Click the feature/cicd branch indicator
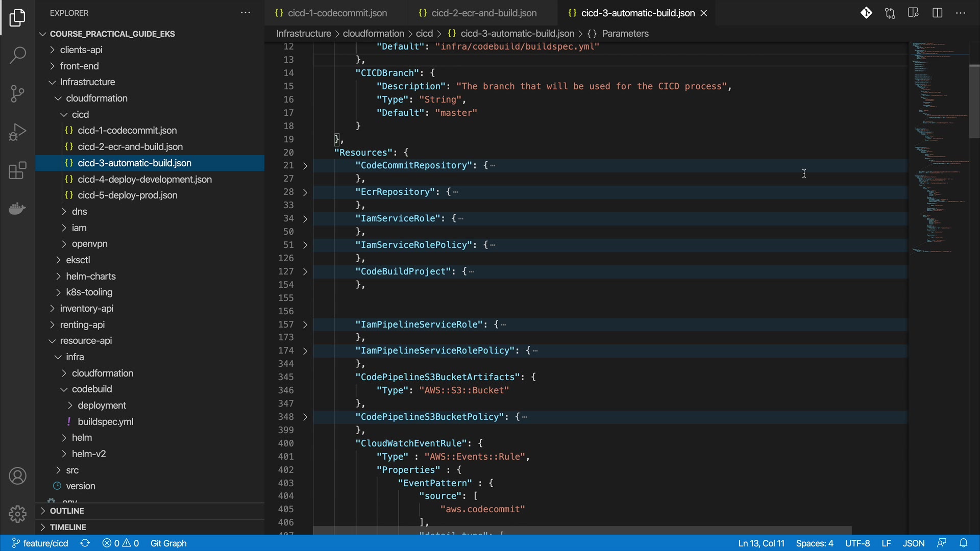The image size is (980, 551). coord(40,543)
